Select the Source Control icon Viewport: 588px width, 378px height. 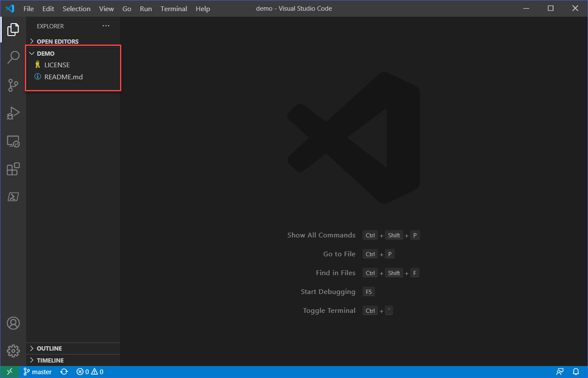tap(13, 85)
